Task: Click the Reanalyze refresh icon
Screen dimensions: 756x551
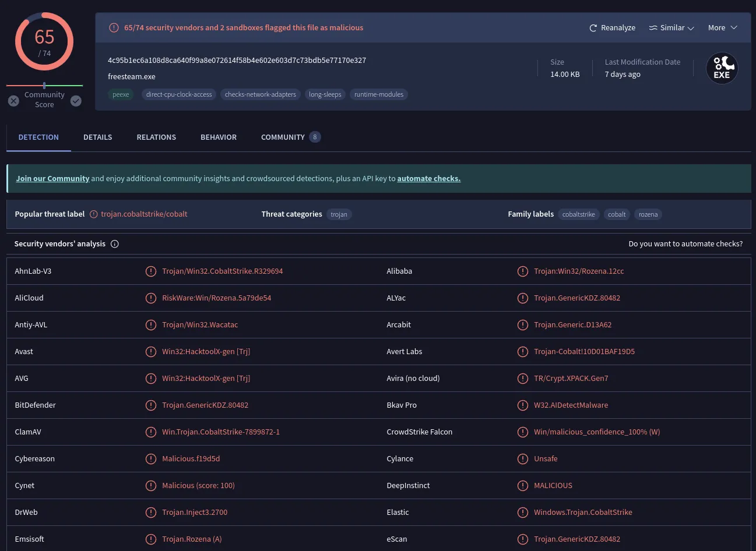Action: (593, 28)
